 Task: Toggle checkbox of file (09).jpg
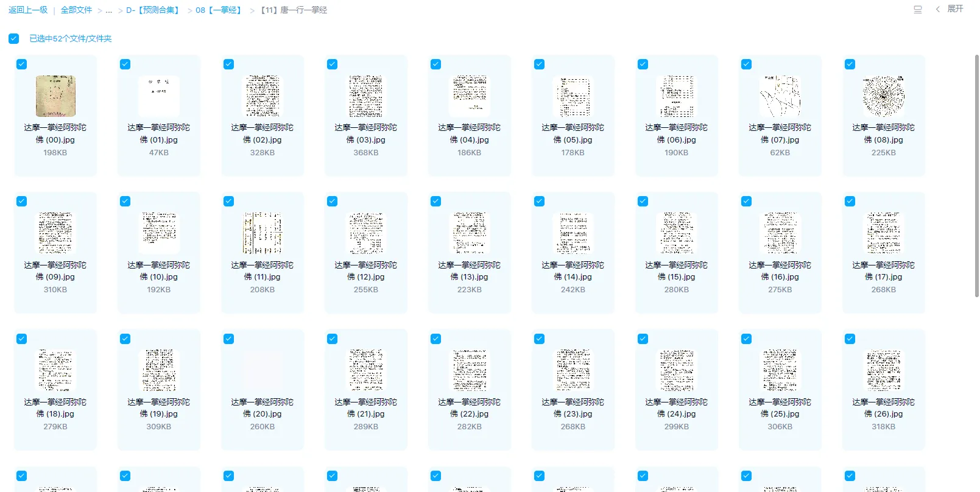pos(21,201)
